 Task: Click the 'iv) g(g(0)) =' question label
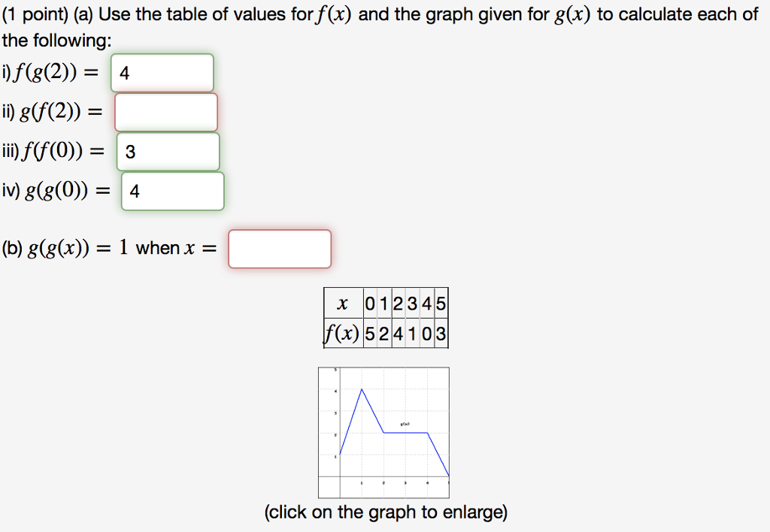pos(54,190)
